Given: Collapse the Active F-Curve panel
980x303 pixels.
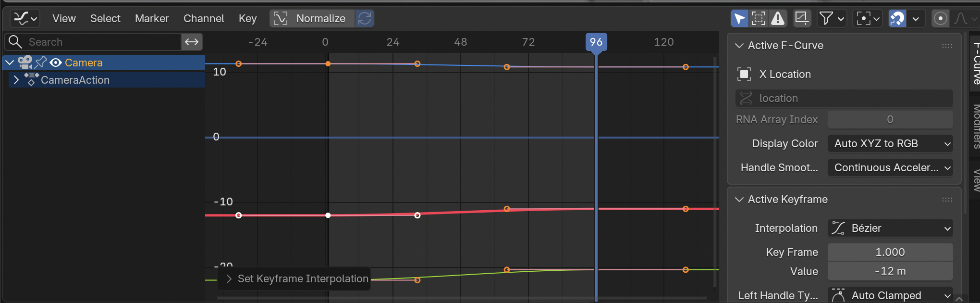Looking at the screenshot, I should [739, 46].
